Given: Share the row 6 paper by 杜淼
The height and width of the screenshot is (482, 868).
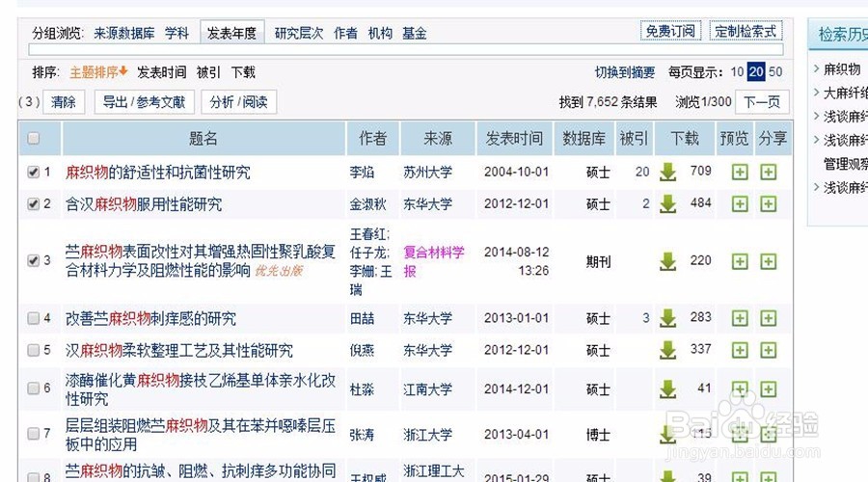Looking at the screenshot, I should pyautogui.click(x=768, y=389).
